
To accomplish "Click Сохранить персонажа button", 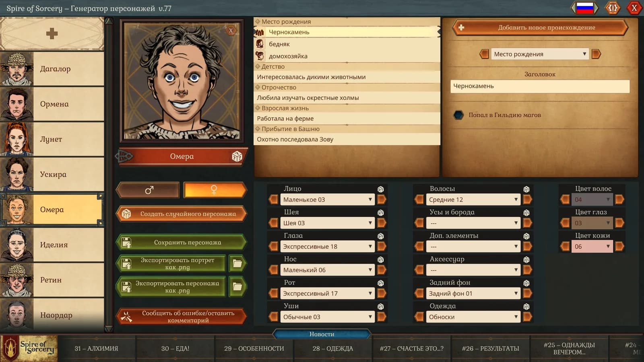I will (x=181, y=243).
